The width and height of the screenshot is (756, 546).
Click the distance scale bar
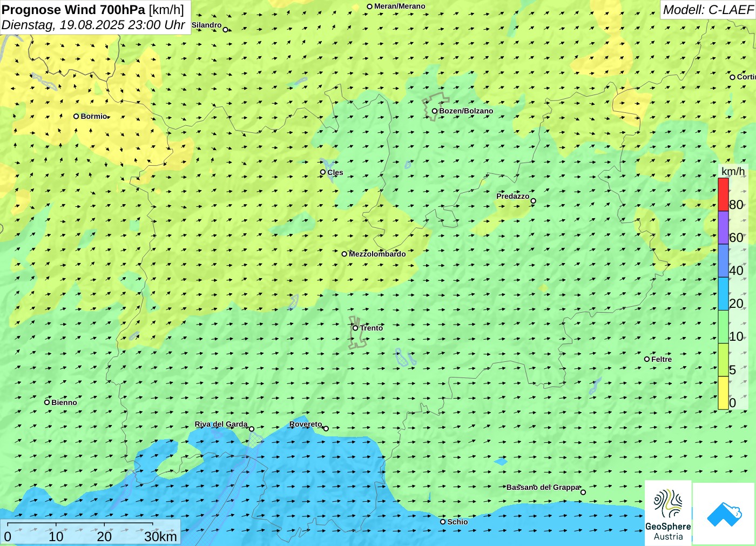tap(80, 524)
